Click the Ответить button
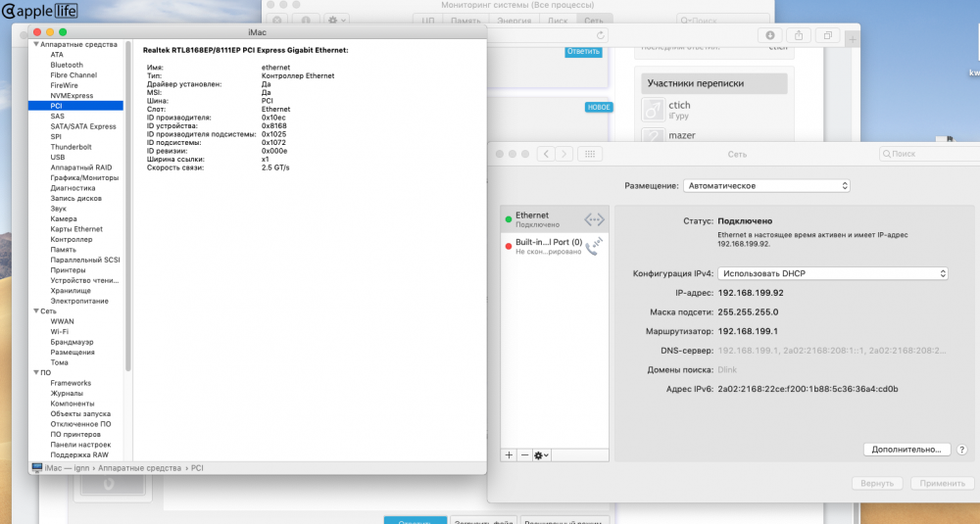 tap(583, 51)
